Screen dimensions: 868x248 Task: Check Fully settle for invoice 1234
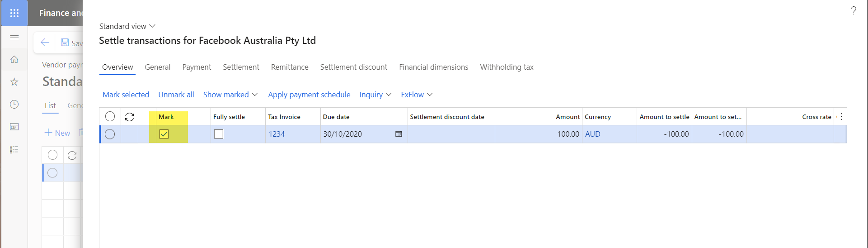point(219,134)
